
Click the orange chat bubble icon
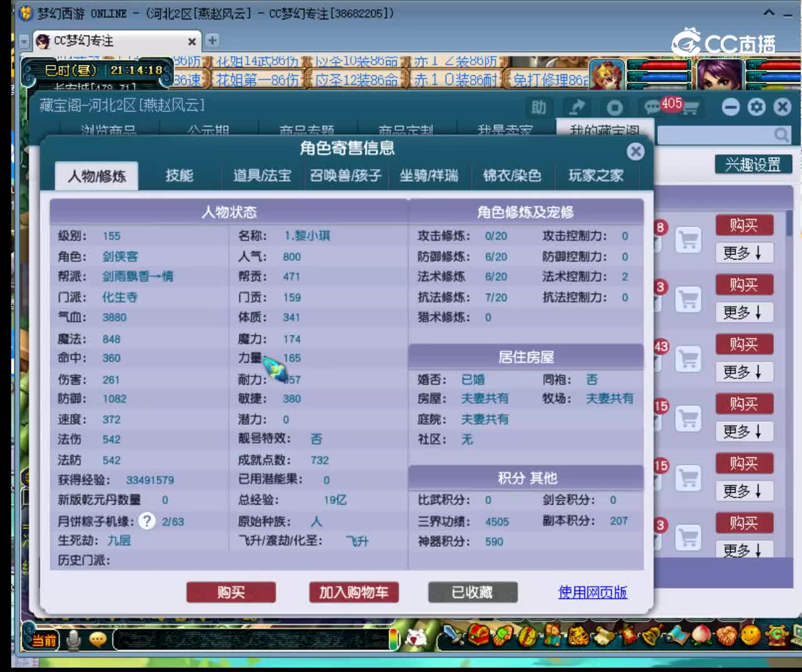point(98,639)
